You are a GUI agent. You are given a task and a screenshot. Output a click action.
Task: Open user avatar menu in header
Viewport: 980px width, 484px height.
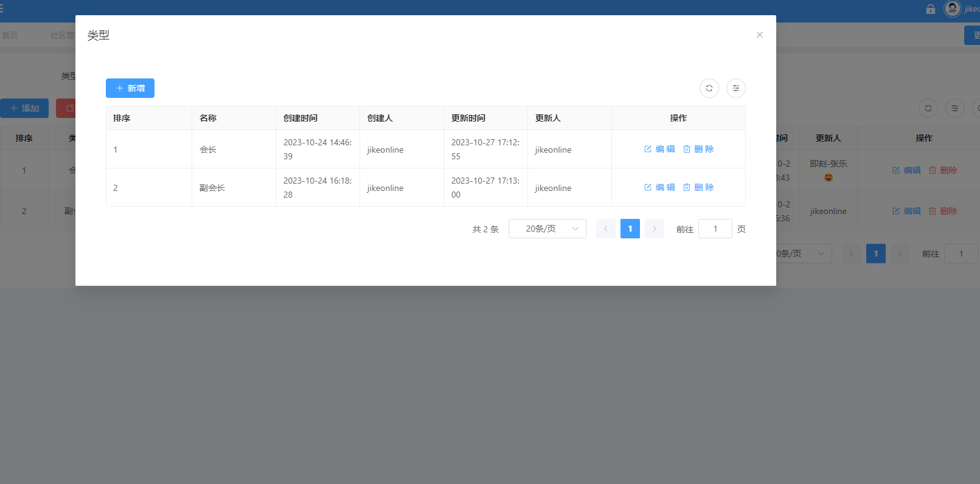(952, 9)
